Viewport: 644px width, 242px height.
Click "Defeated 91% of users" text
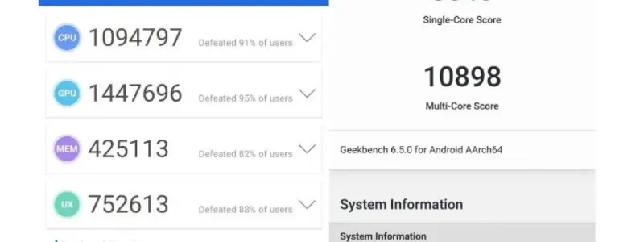[x=245, y=43]
